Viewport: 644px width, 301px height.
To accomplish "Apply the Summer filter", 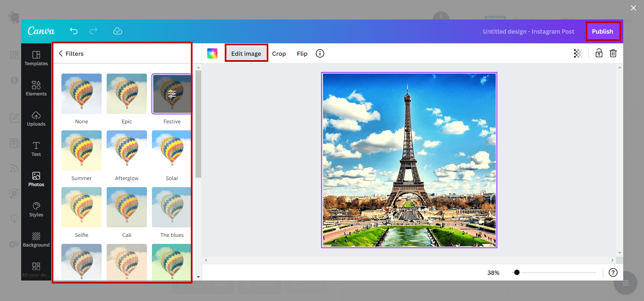I will tap(82, 150).
